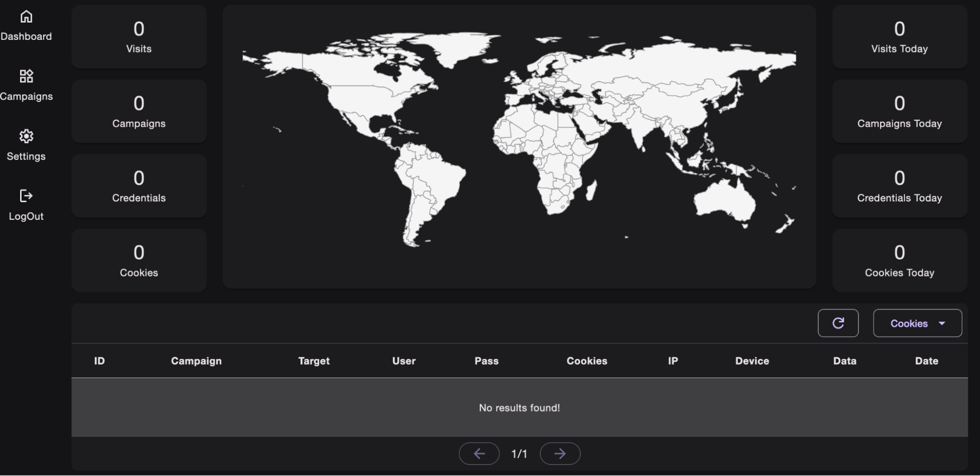Sort the table by the Date column

pos(926,361)
